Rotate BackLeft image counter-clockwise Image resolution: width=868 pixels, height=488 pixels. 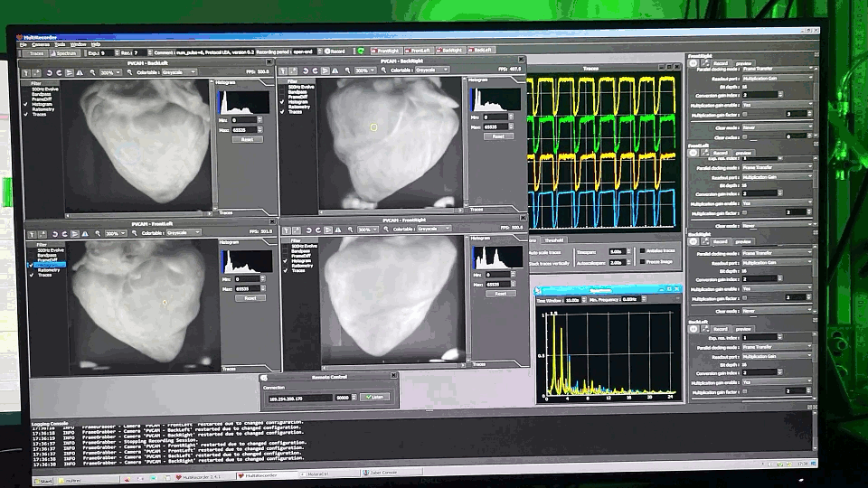click(x=49, y=73)
